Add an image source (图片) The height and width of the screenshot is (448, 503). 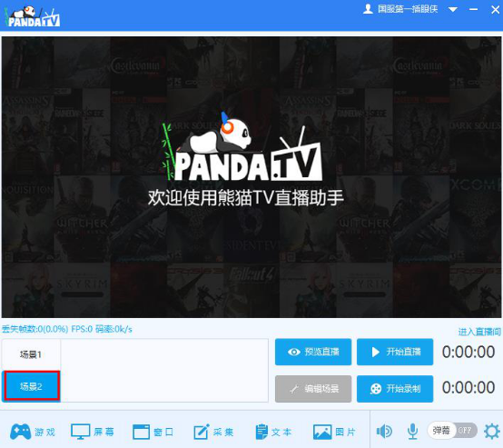click(334, 432)
